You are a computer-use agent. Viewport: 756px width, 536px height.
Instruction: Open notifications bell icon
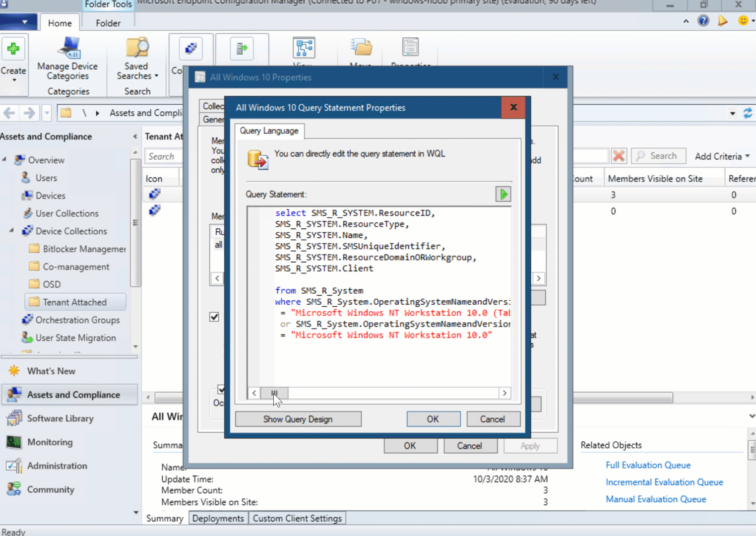click(723, 21)
